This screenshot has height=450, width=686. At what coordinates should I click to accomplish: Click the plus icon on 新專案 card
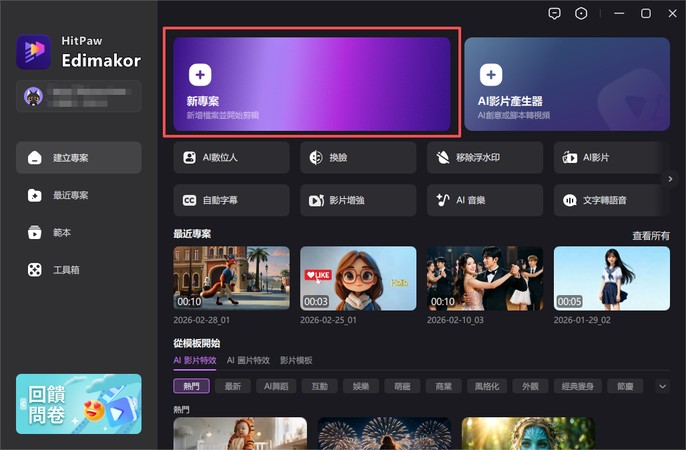pyautogui.click(x=200, y=75)
